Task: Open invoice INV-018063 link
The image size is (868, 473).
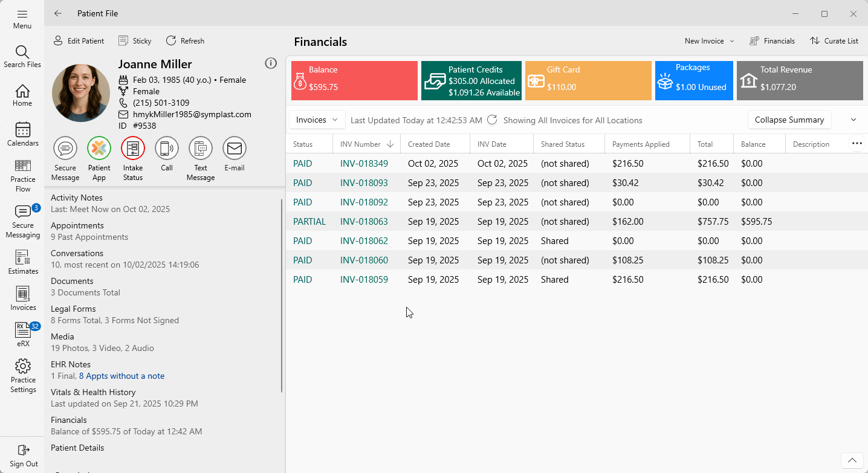Action: pyautogui.click(x=364, y=222)
